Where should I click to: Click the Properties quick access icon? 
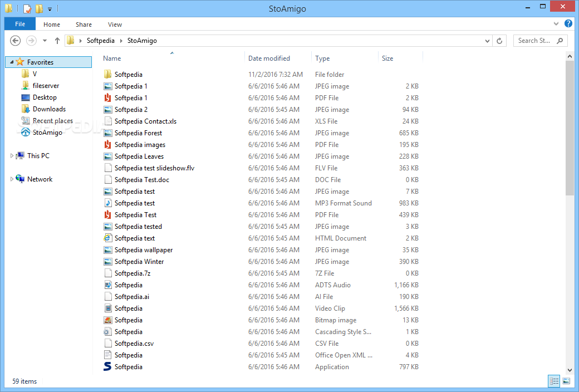(x=27, y=8)
